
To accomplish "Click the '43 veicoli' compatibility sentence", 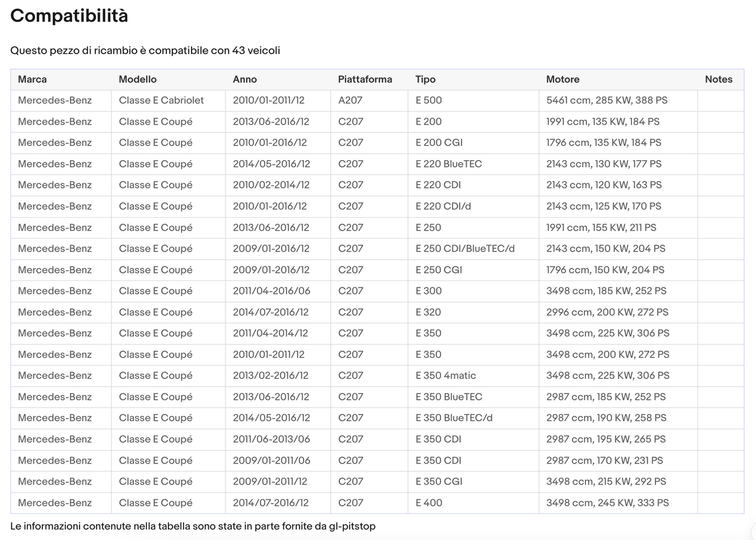I will coord(145,51).
